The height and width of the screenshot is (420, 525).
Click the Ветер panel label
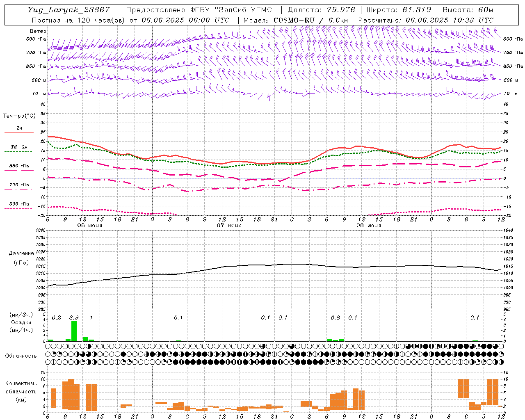38,31
